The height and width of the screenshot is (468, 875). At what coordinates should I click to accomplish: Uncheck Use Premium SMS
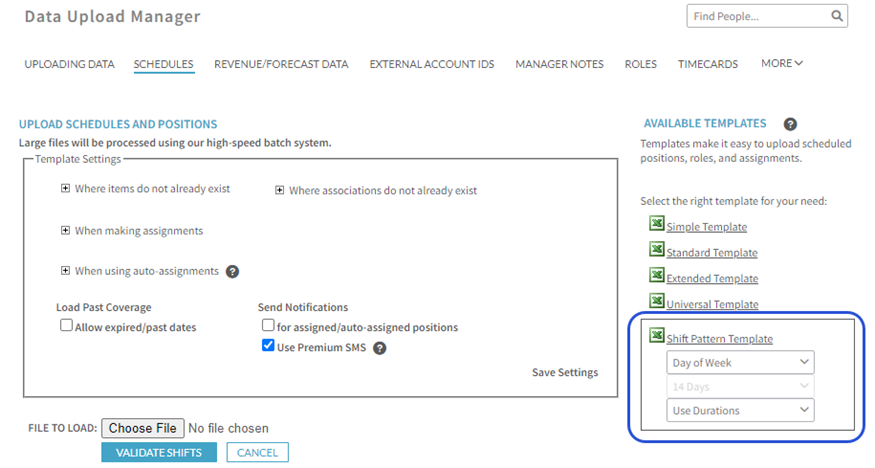click(x=268, y=345)
